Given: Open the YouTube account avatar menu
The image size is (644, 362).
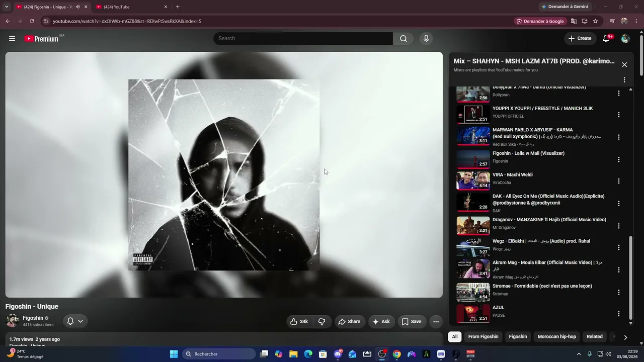Looking at the screenshot, I should tap(625, 39).
